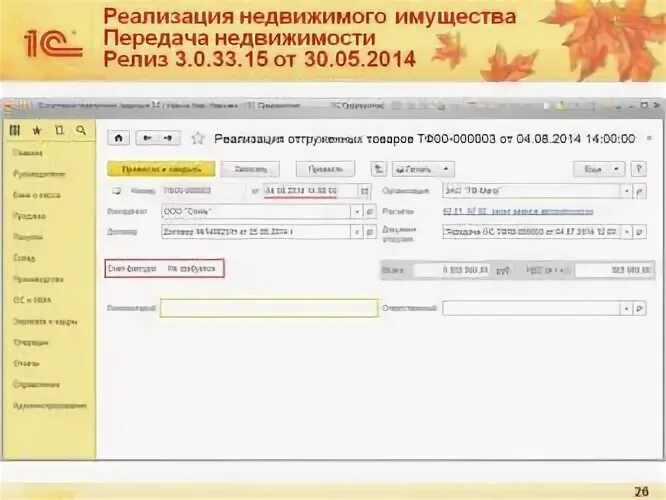The height and width of the screenshot is (500, 666).
Task: Click the Провести button
Action: pyautogui.click(x=325, y=169)
